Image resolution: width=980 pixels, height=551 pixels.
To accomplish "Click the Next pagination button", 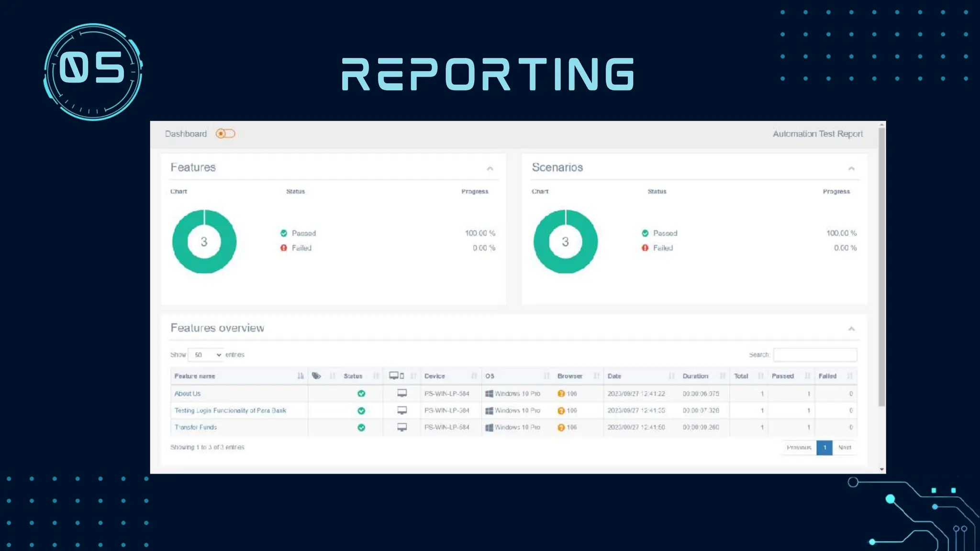I will [845, 448].
